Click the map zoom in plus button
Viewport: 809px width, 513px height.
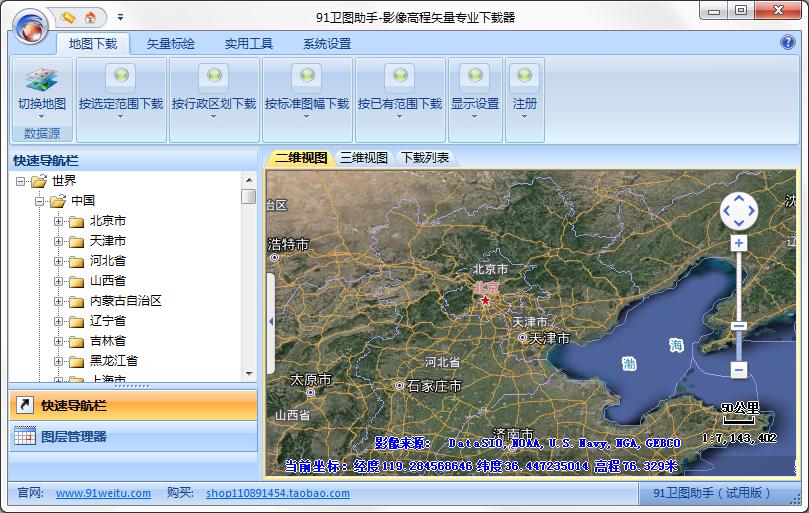(739, 243)
